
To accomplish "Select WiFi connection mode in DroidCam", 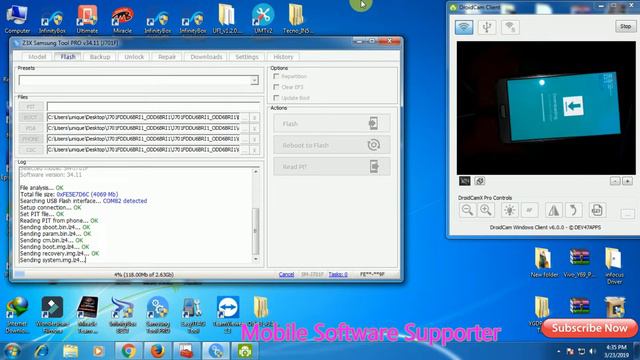I will tap(464, 27).
